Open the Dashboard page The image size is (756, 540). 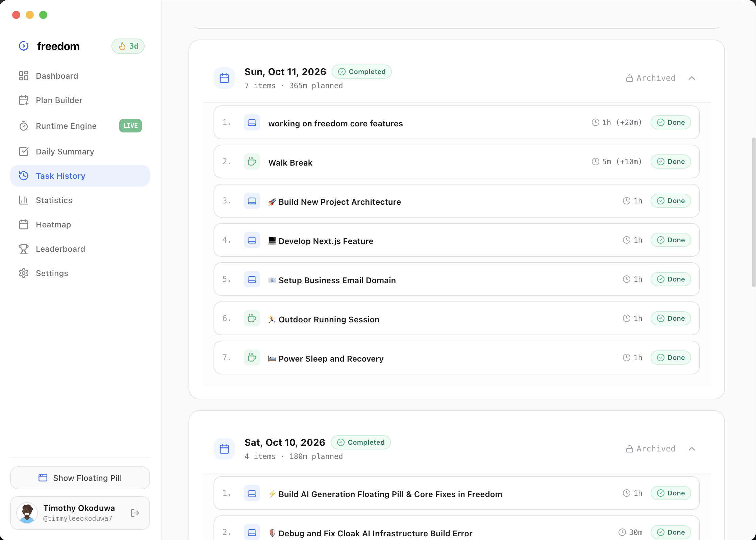point(80,76)
